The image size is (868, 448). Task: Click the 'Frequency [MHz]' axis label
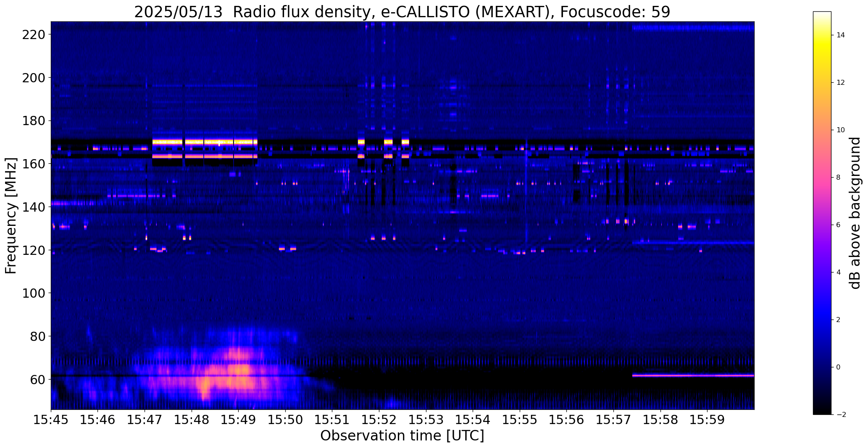click(x=11, y=216)
